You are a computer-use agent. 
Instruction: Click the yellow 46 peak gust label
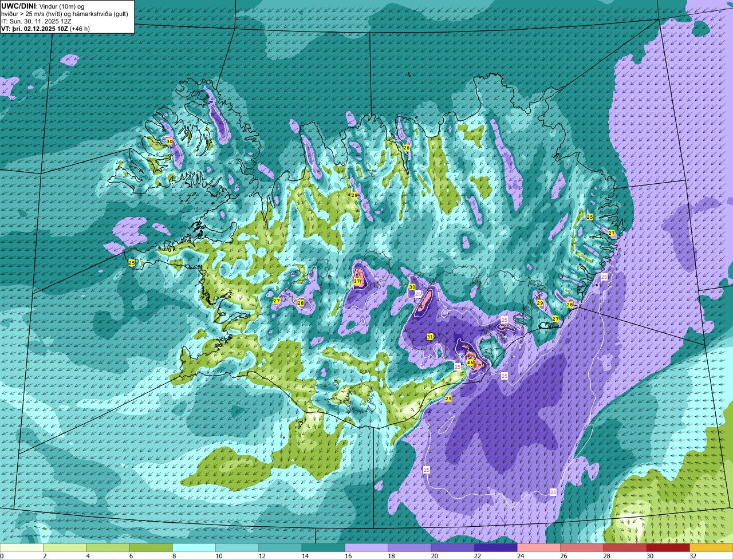(470, 362)
